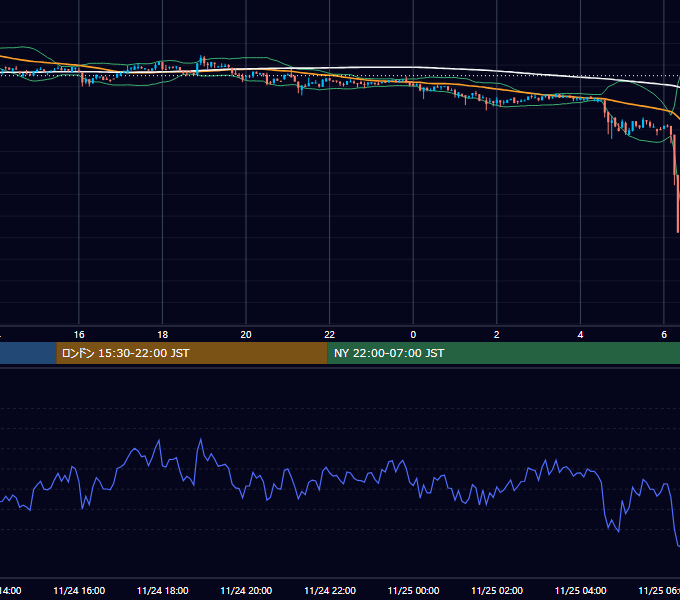This screenshot has height=600, width=680.
Task: Click the 18 hour label on price chart axis
Action: tap(163, 335)
